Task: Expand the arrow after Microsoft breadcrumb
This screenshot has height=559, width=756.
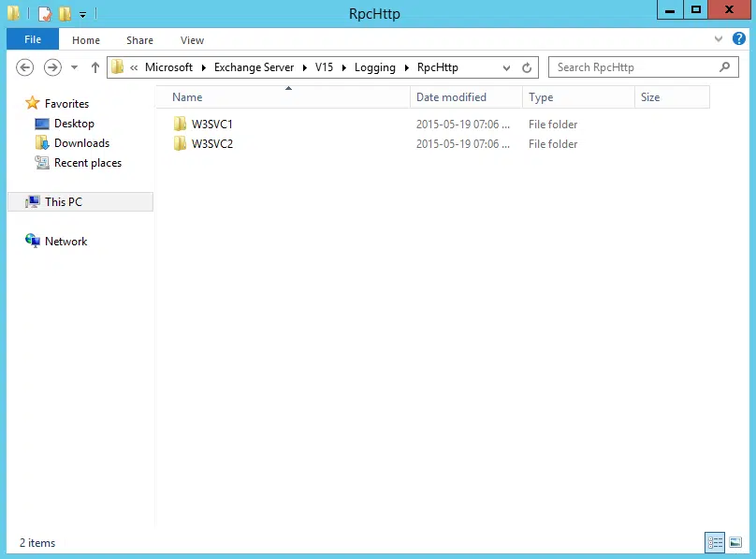Action: 203,68
